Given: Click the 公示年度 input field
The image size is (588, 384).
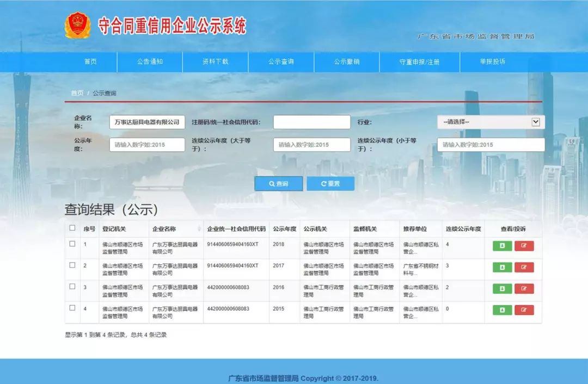Looking at the screenshot, I should [x=147, y=145].
